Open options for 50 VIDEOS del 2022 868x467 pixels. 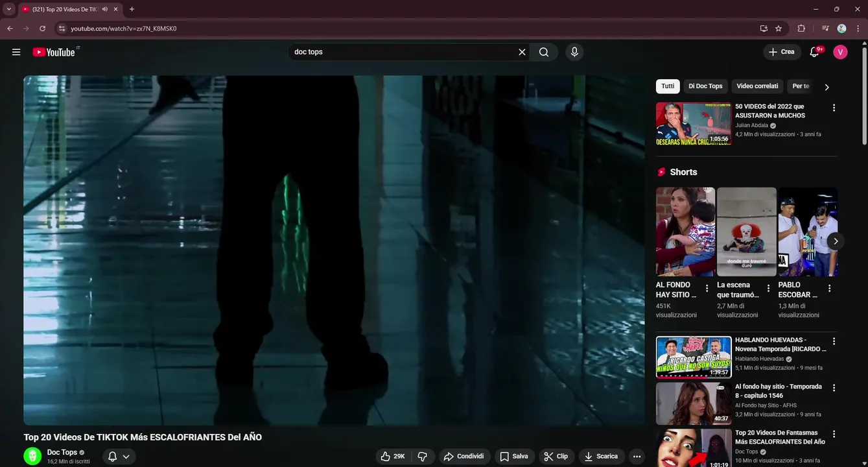click(834, 108)
